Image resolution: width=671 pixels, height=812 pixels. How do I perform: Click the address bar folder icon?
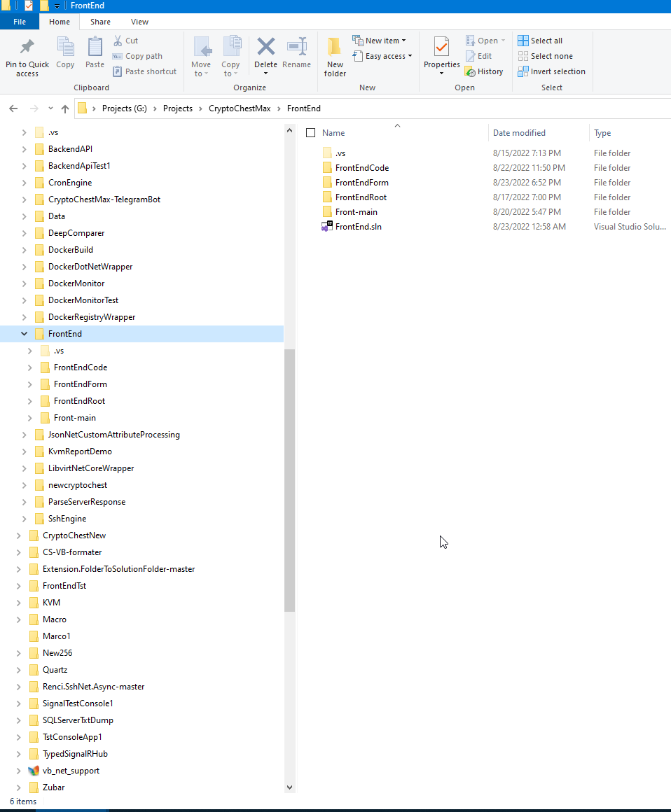[83, 108]
